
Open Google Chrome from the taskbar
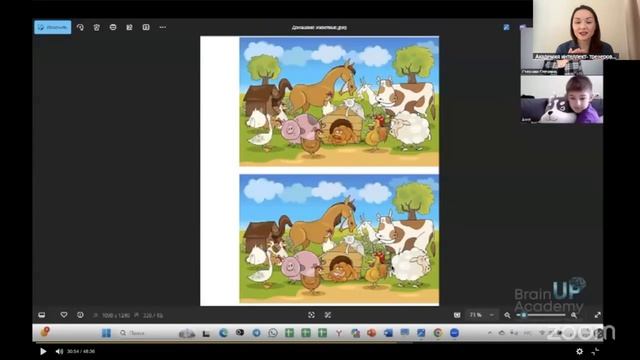coord(438,333)
